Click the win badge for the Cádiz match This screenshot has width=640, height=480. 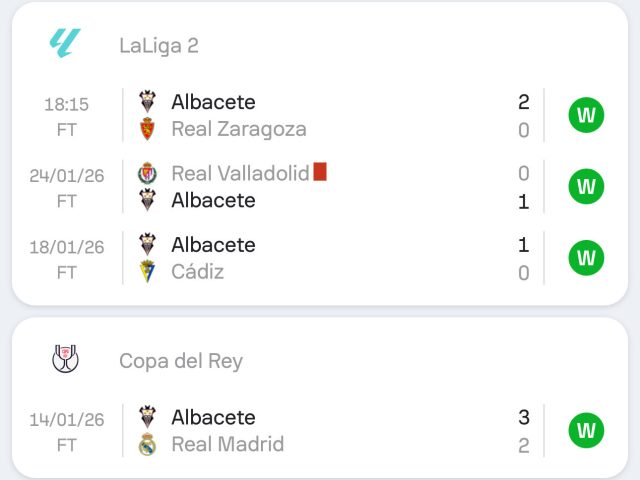coord(586,258)
